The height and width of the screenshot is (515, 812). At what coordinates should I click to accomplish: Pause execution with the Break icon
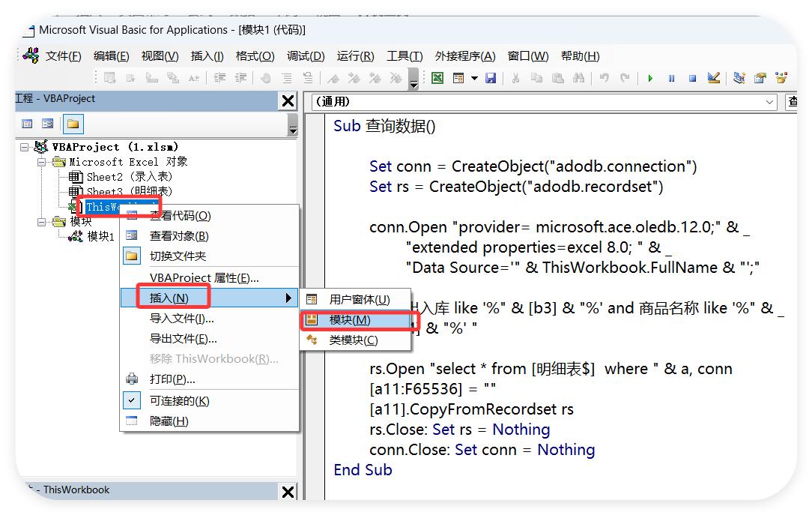[672, 78]
